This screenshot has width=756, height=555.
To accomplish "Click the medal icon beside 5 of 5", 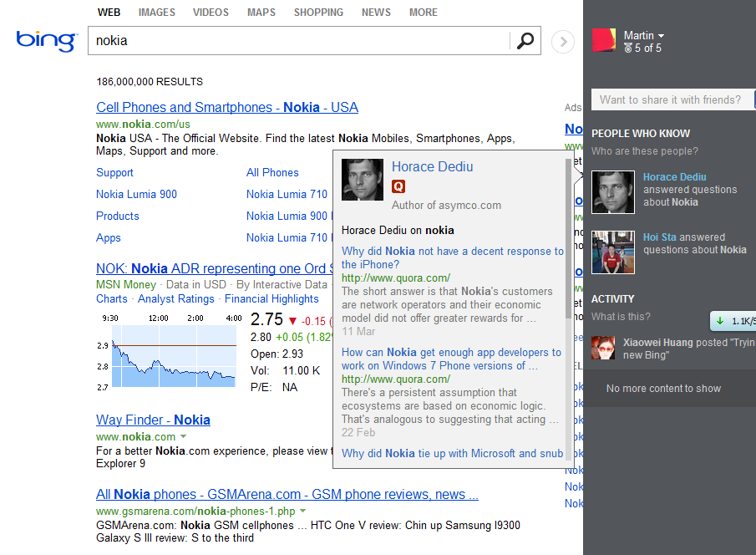I will (x=627, y=48).
